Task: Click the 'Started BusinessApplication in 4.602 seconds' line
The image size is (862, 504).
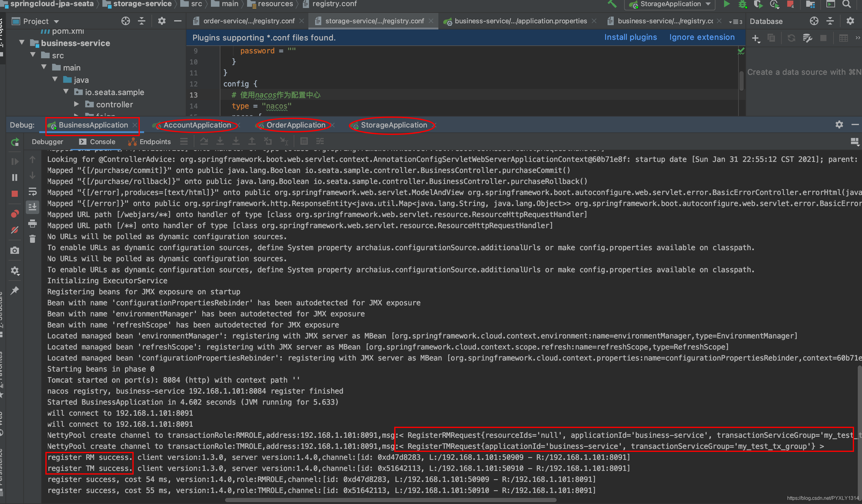Action: tap(193, 402)
